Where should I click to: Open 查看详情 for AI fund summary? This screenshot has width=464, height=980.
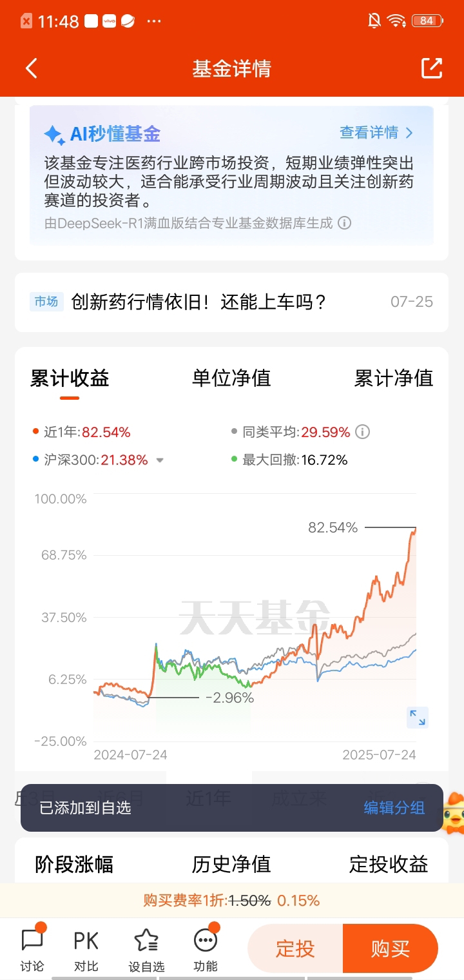coord(376,133)
